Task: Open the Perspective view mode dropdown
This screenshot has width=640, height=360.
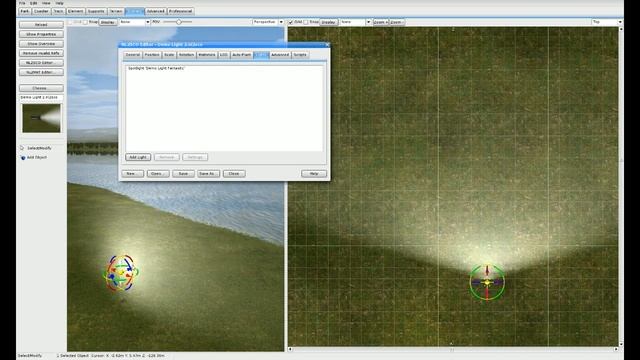Action: pos(268,22)
